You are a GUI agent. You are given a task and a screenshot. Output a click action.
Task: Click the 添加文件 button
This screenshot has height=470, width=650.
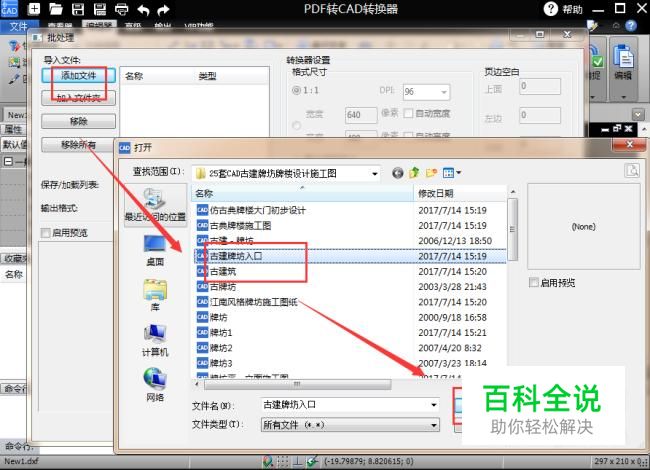[x=78, y=75]
